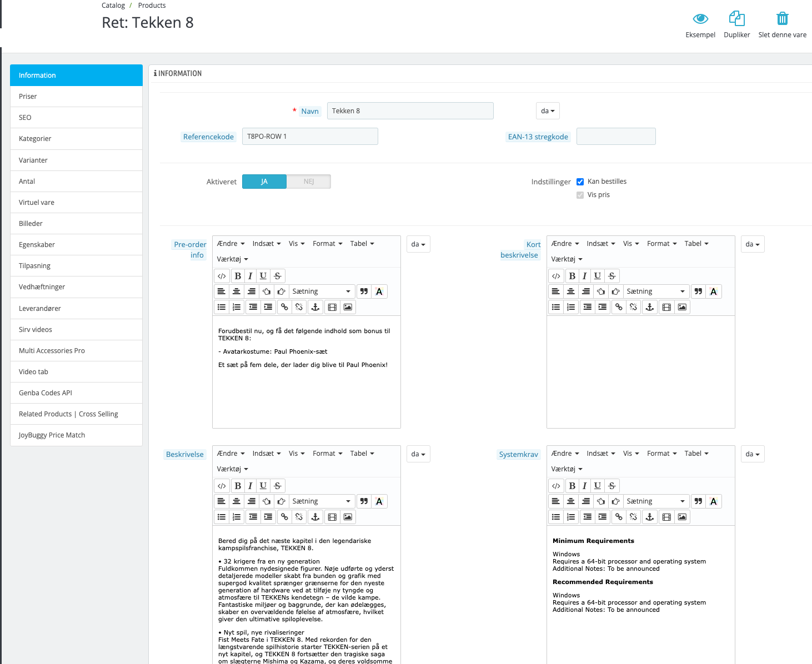Open Format menu in the Systemkrav editor
The height and width of the screenshot is (664, 812).
click(661, 454)
